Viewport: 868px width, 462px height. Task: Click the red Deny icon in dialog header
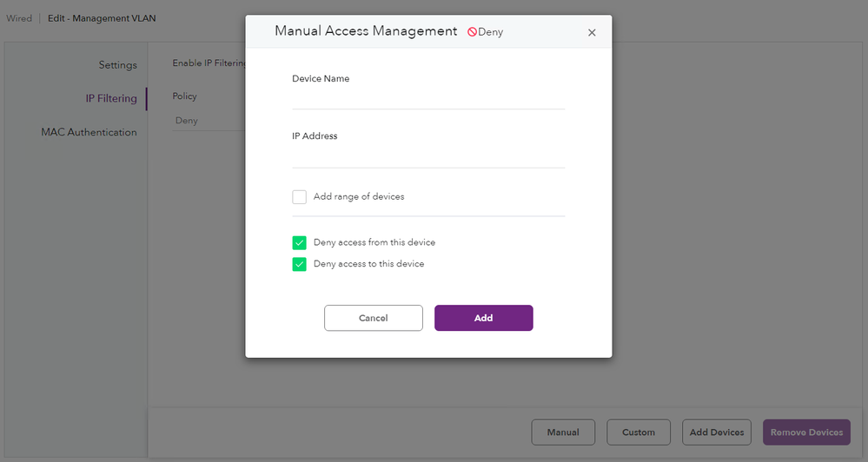pyautogui.click(x=473, y=32)
